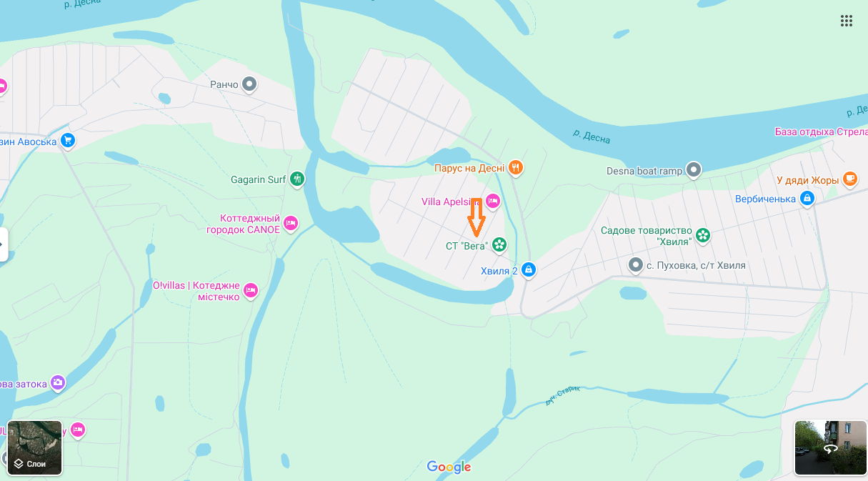Open the У дяди Жоры cafe marker
The image size is (868, 481).
click(849, 179)
